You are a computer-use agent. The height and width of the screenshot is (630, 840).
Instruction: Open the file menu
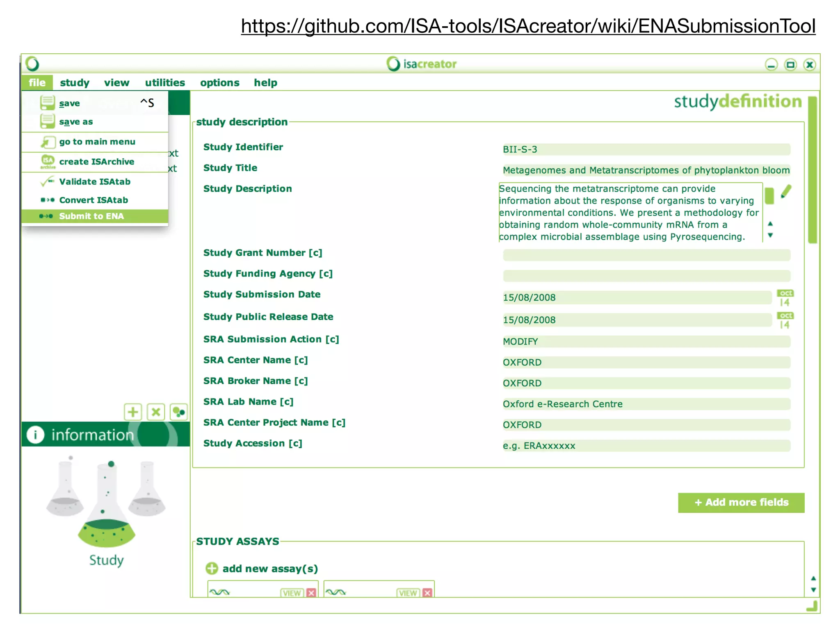(37, 82)
